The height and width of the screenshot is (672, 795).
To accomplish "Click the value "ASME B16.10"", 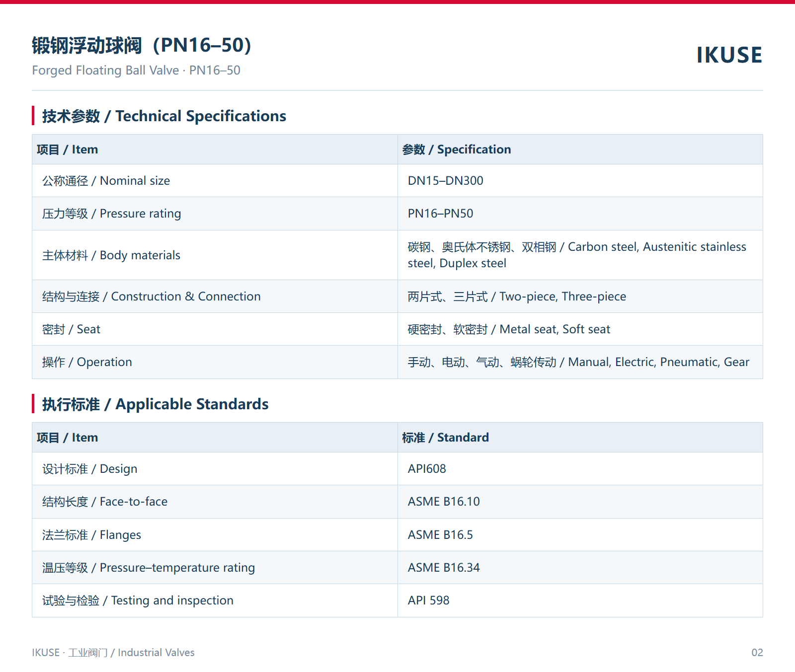I will point(444,502).
